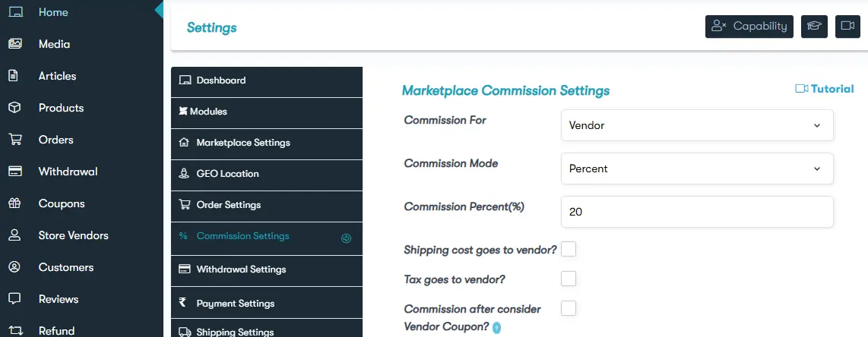Enable Shipping cost goes to vendor
The height and width of the screenshot is (337, 868).
click(568, 249)
